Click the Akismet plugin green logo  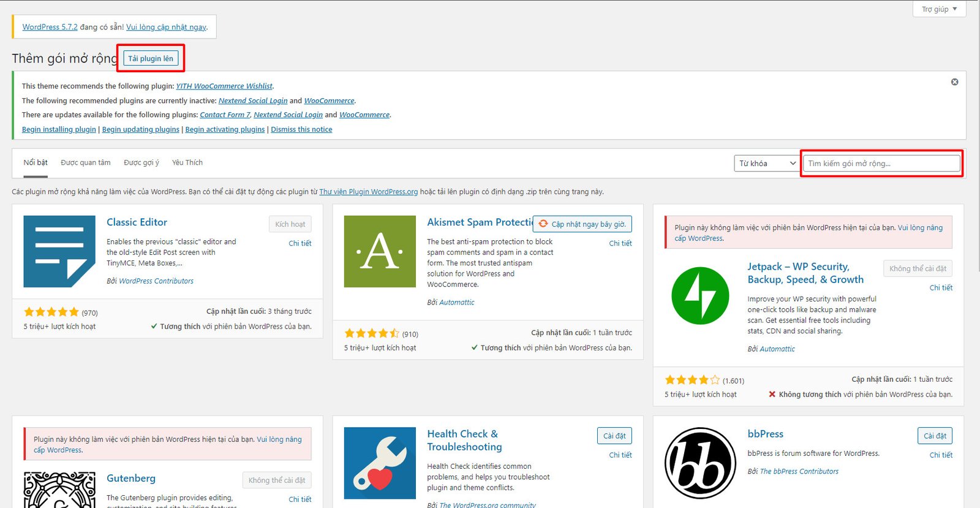[380, 251]
